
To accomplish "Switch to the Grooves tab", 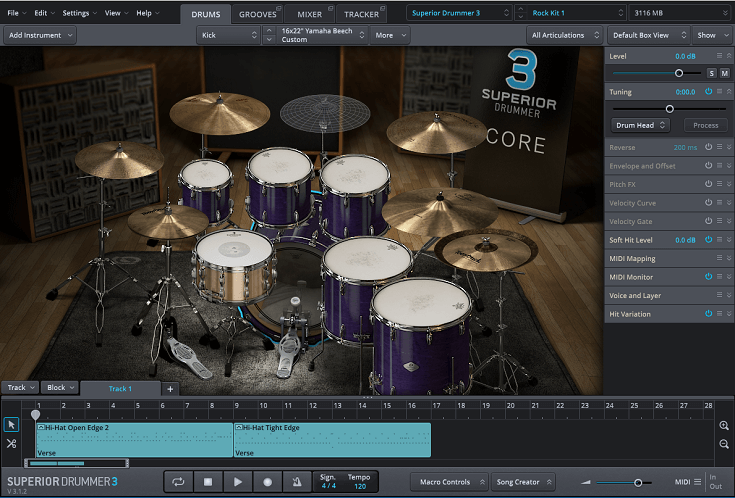I will [257, 14].
